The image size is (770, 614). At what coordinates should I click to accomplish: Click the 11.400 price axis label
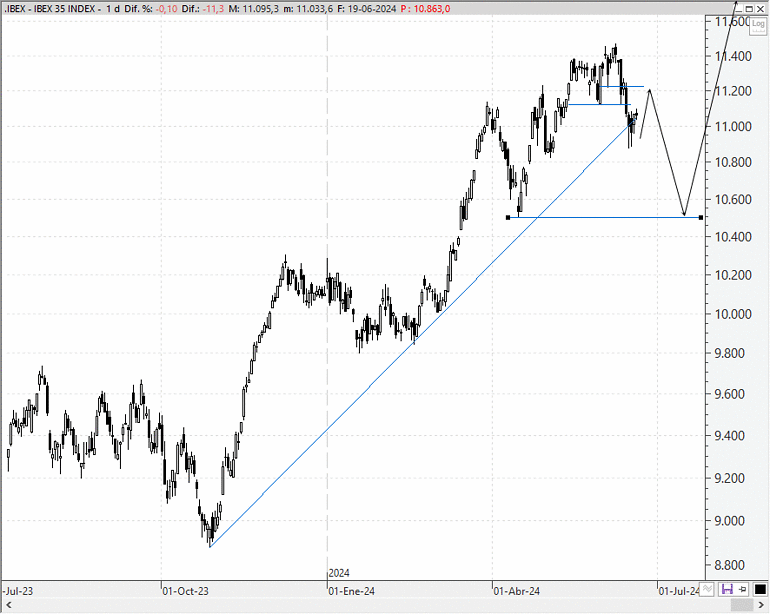pyautogui.click(x=733, y=56)
